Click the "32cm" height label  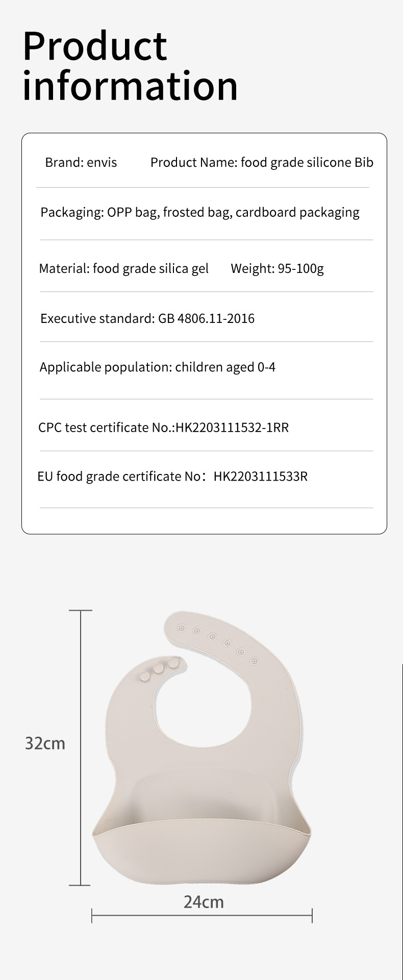(x=45, y=743)
